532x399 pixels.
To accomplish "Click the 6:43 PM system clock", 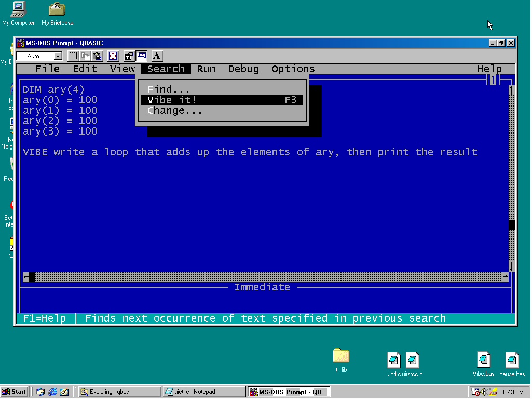I will point(513,392).
